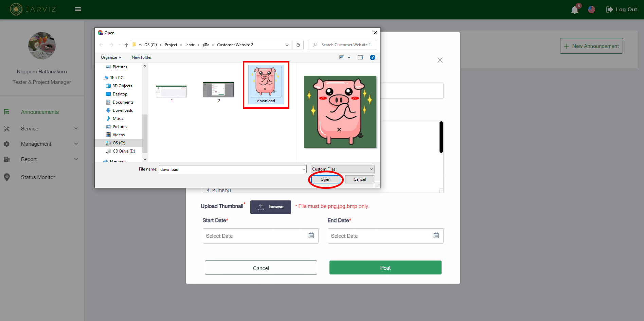The width and height of the screenshot is (644, 321).
Task: Click the green Post button
Action: [x=385, y=268]
